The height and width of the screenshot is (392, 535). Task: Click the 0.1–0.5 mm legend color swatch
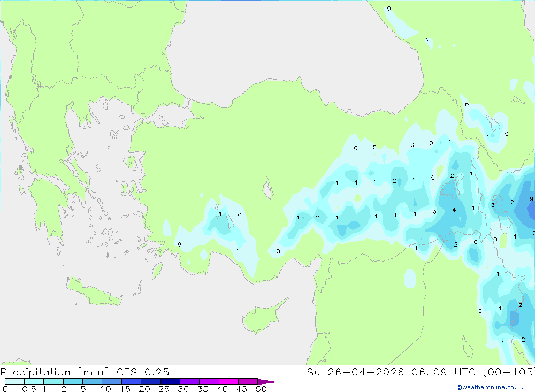[x=14, y=381]
